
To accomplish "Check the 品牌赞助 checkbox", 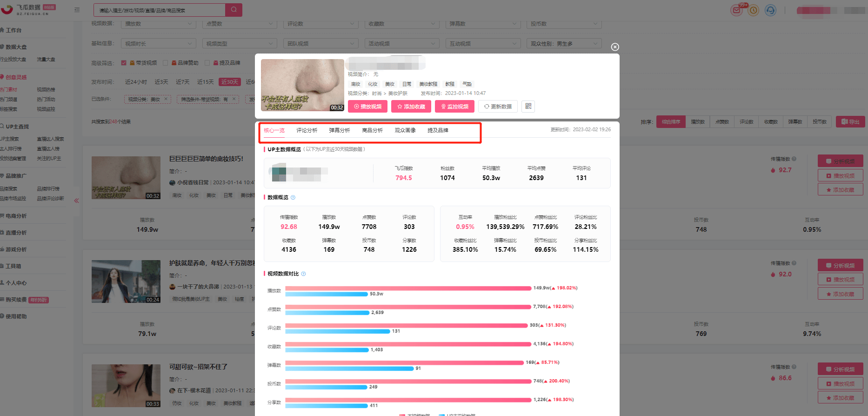I will (x=165, y=63).
